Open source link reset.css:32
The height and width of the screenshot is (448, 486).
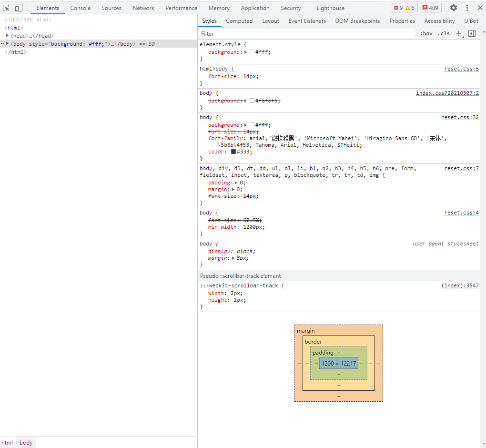(460, 118)
